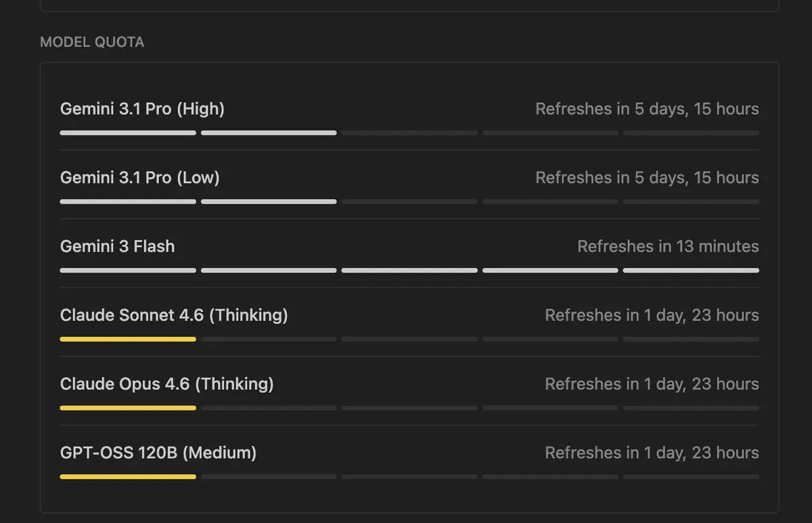The width and height of the screenshot is (812, 523).
Task: Click first quota segment of Gemini 3.1 Pro (High)
Action: 128,133
